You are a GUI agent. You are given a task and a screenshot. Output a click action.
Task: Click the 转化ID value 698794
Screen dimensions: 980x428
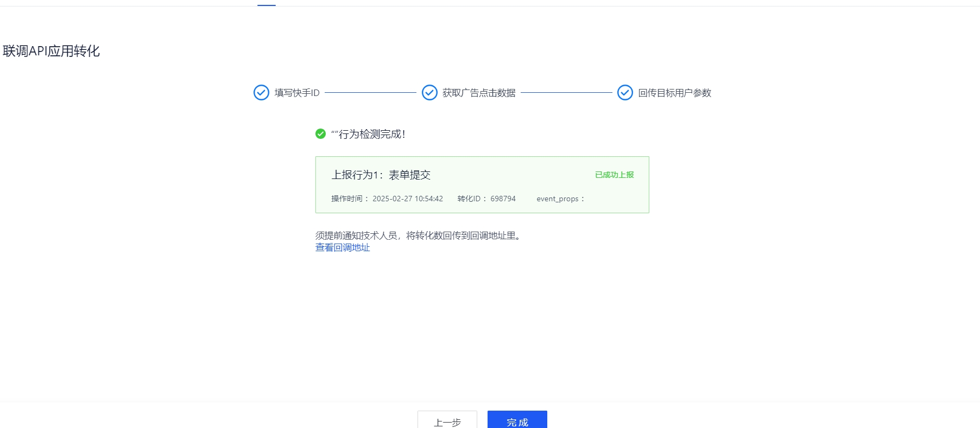[503, 199]
